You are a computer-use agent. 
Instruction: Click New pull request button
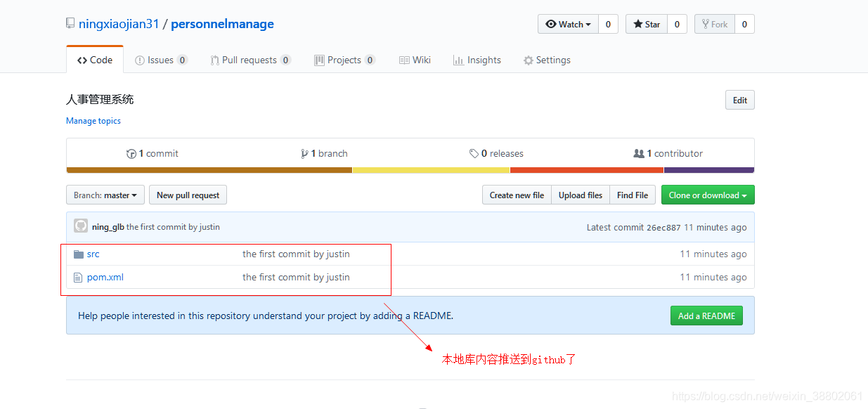pos(188,195)
